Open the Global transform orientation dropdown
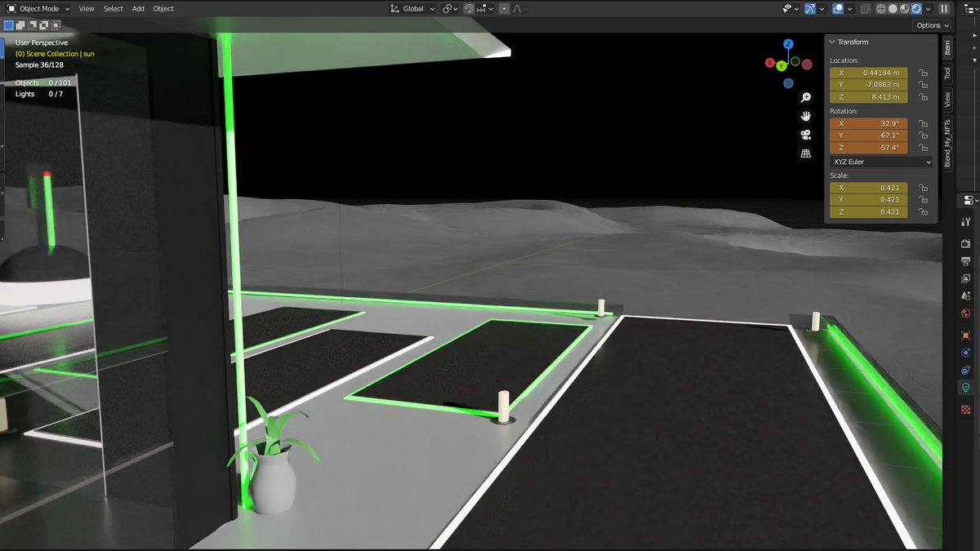This screenshot has width=980, height=551. click(413, 9)
